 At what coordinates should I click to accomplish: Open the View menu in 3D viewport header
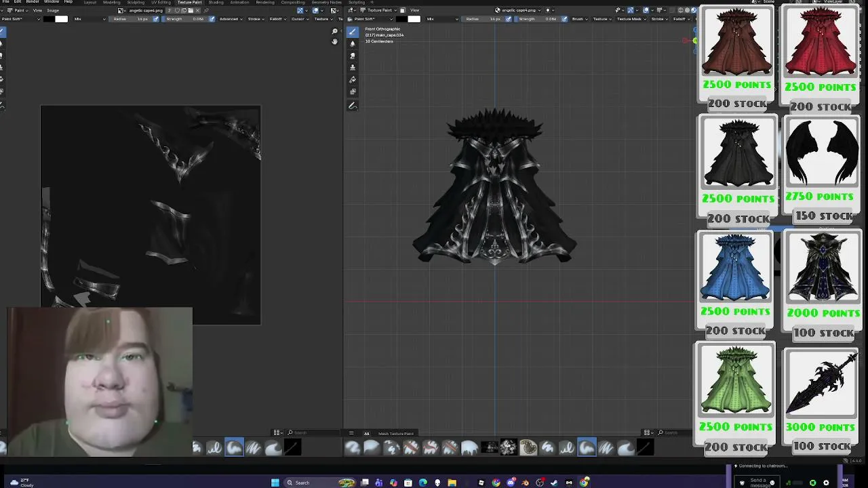point(414,10)
